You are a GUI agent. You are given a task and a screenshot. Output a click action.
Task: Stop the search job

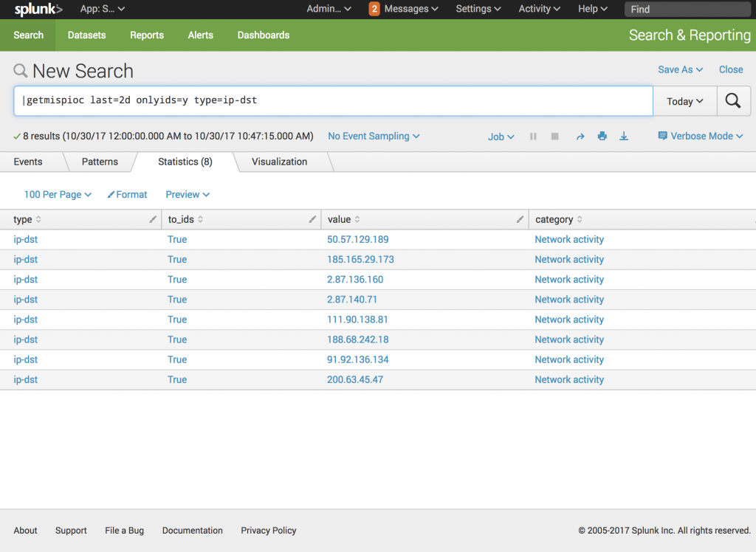point(555,137)
